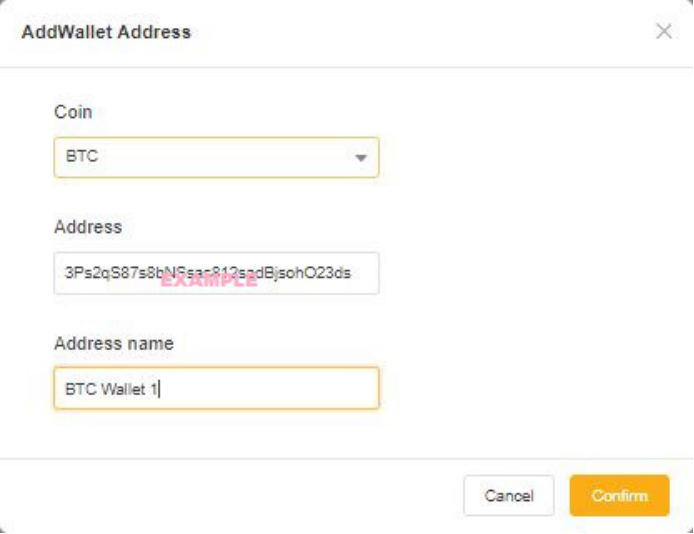Click the pink EXAMPLE watermark
694x534 pixels.
click(209, 280)
